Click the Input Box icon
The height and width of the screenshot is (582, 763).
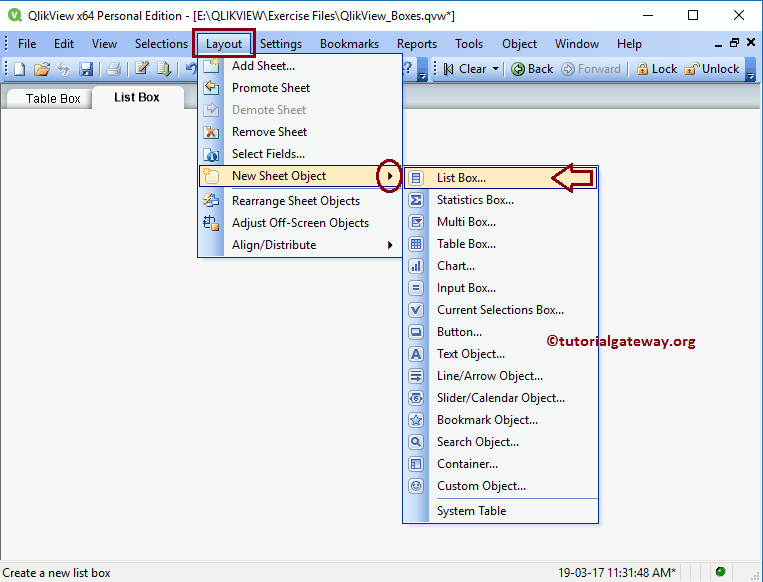[416, 288]
